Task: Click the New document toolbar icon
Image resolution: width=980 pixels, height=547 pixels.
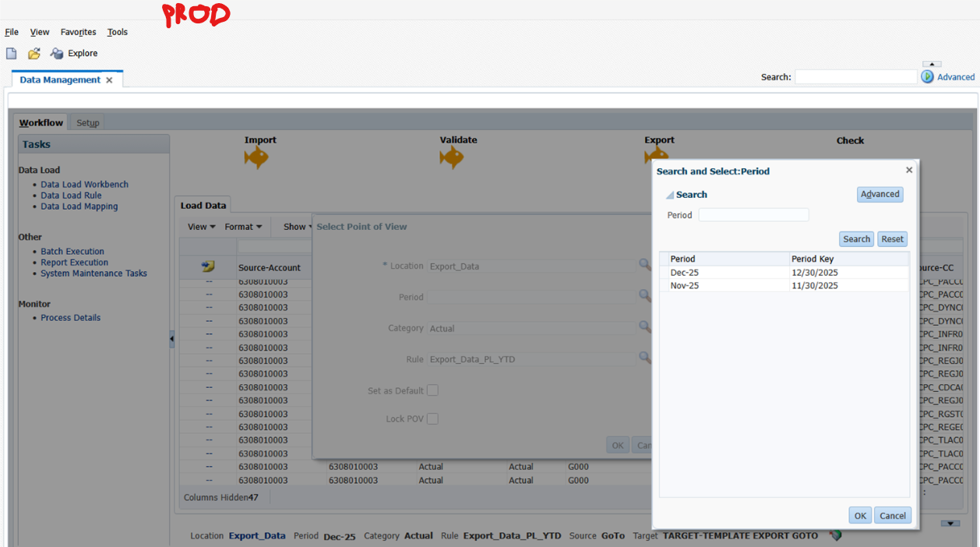Action: pyautogui.click(x=12, y=53)
